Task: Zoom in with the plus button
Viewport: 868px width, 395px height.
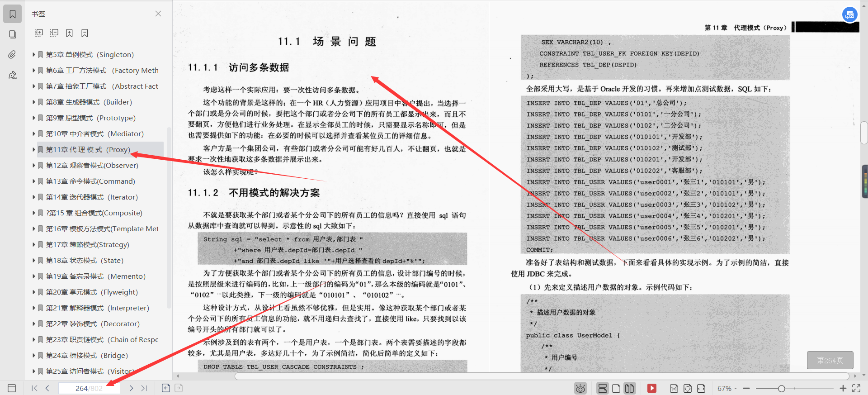Action: point(843,388)
